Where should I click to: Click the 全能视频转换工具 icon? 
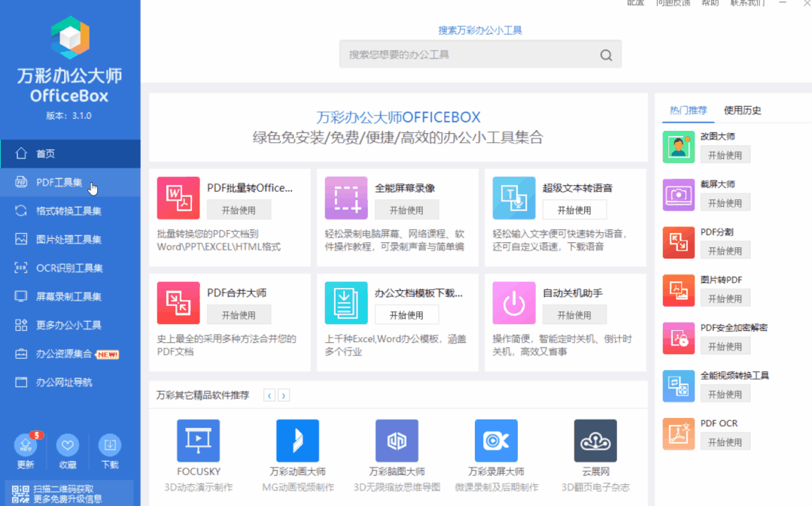pyautogui.click(x=678, y=386)
